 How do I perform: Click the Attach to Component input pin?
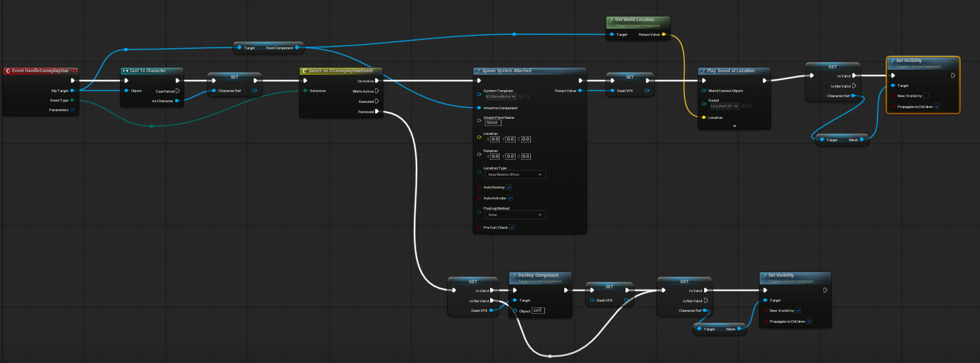pyautogui.click(x=479, y=108)
